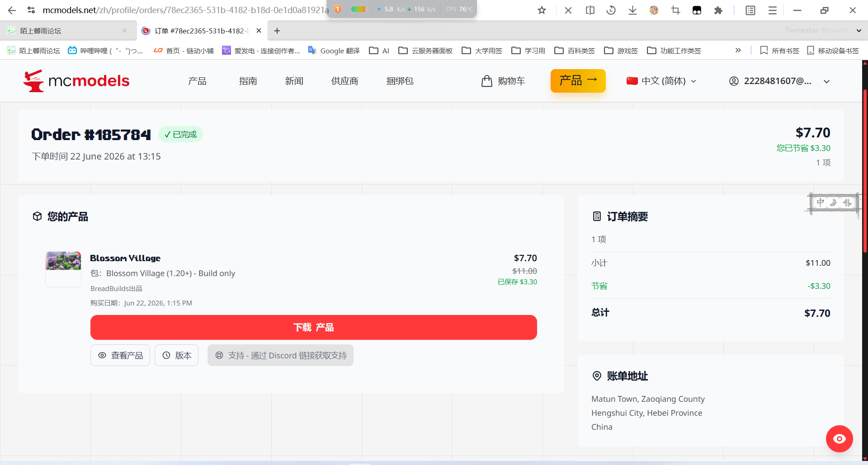The width and height of the screenshot is (868, 465).
Task: Bookmark this page with the star icon
Action: [542, 10]
